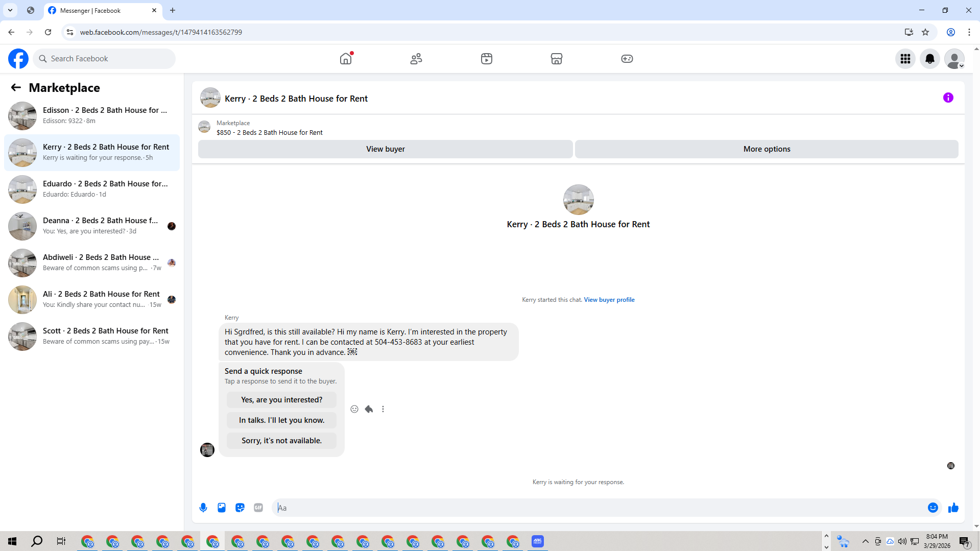Send 'Sorry, it's not available.' response
The height and width of the screenshot is (551, 980).
click(282, 441)
